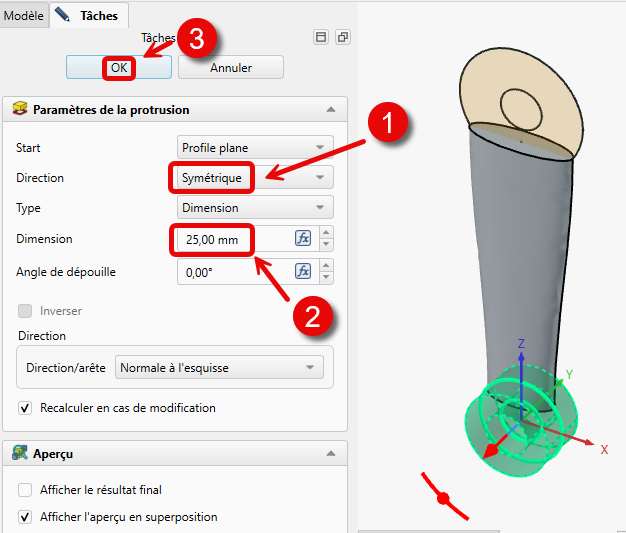
Task: Collapse the Paramètres de la protrusion section
Action: click(331, 109)
